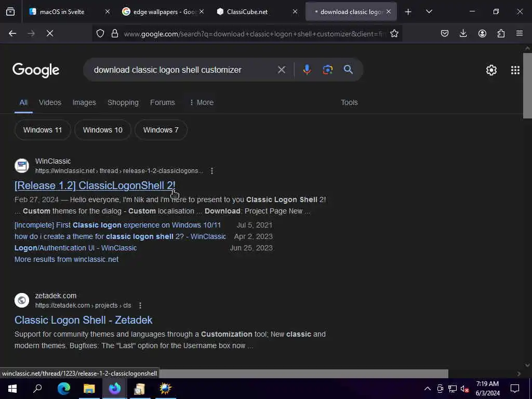Screen dimensions: 532x399
Task: Open how do i create a theme link
Action: tap(120, 236)
